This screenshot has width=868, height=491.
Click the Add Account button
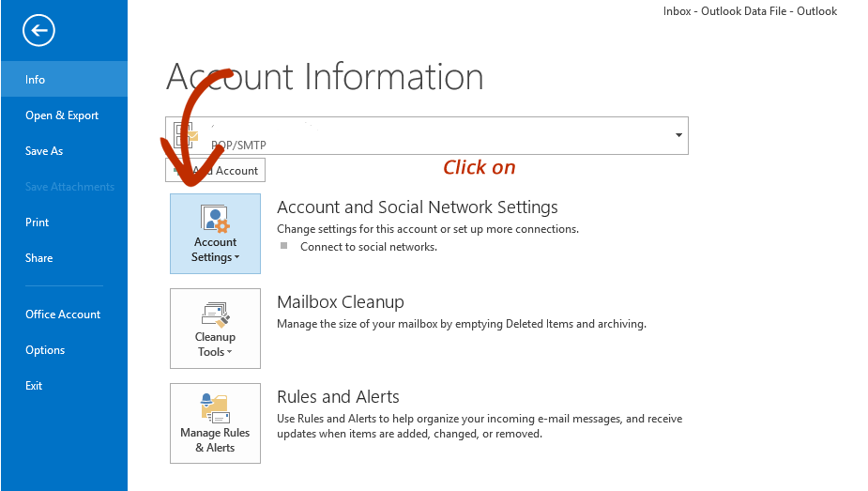[215, 170]
